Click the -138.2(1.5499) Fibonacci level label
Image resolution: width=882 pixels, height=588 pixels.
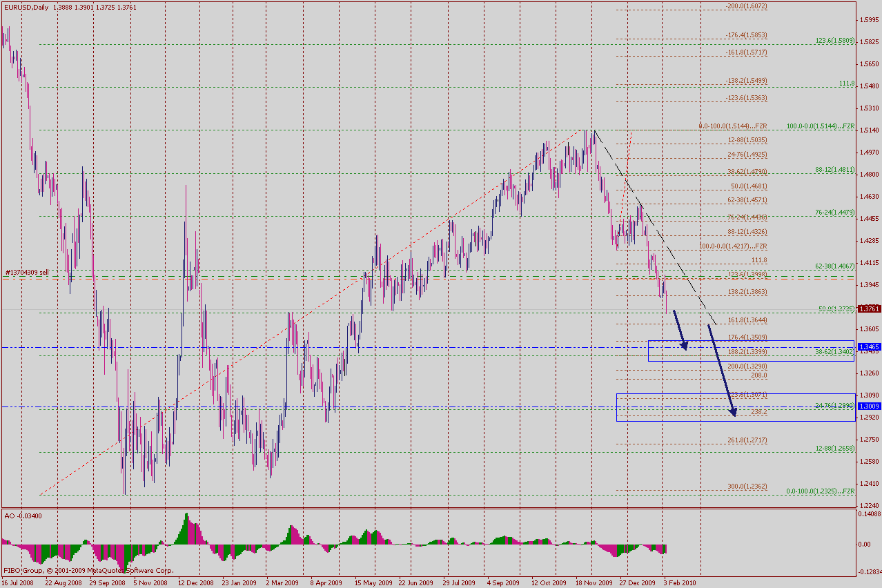click(746, 81)
